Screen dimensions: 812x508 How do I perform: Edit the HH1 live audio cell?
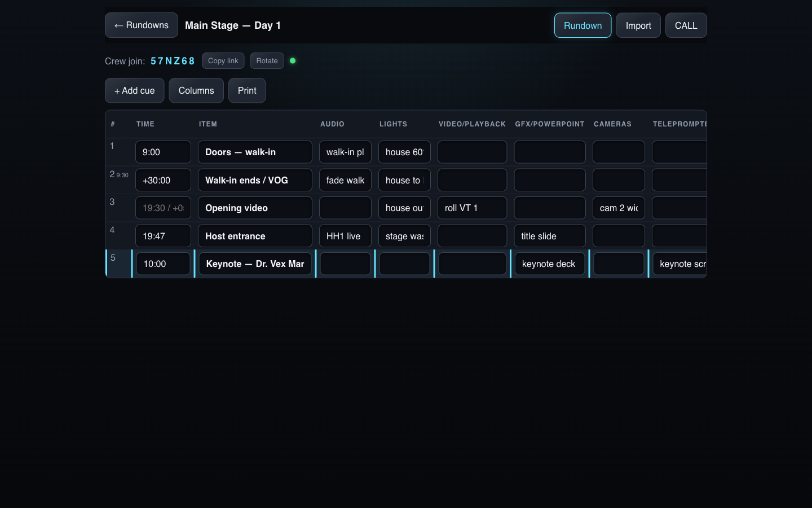pyautogui.click(x=345, y=236)
